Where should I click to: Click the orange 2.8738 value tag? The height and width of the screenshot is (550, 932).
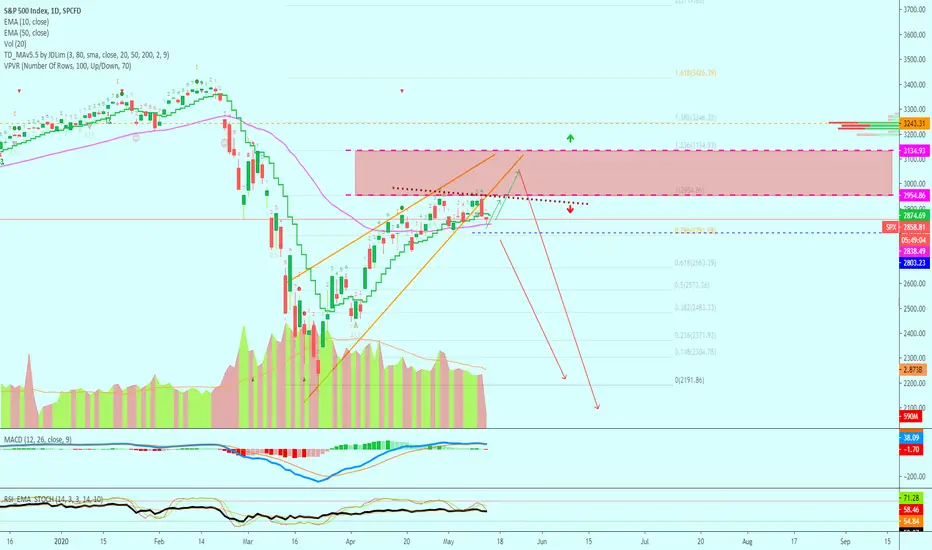pos(913,369)
